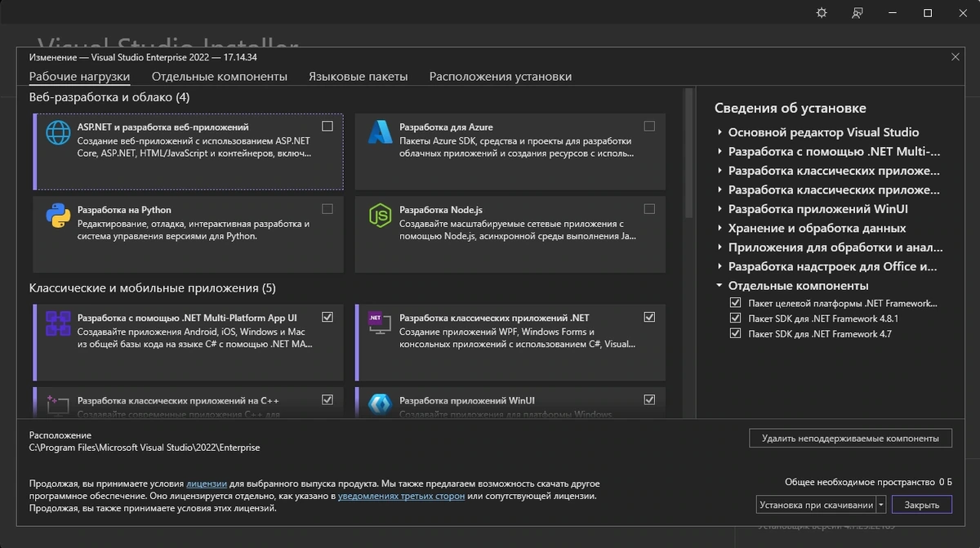Expand Приложения для обработки и анал... details

(x=720, y=247)
